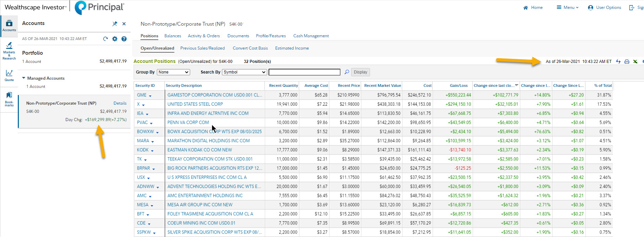Switch to Cash Management tab
The width and height of the screenshot is (644, 237).
pyautogui.click(x=311, y=36)
